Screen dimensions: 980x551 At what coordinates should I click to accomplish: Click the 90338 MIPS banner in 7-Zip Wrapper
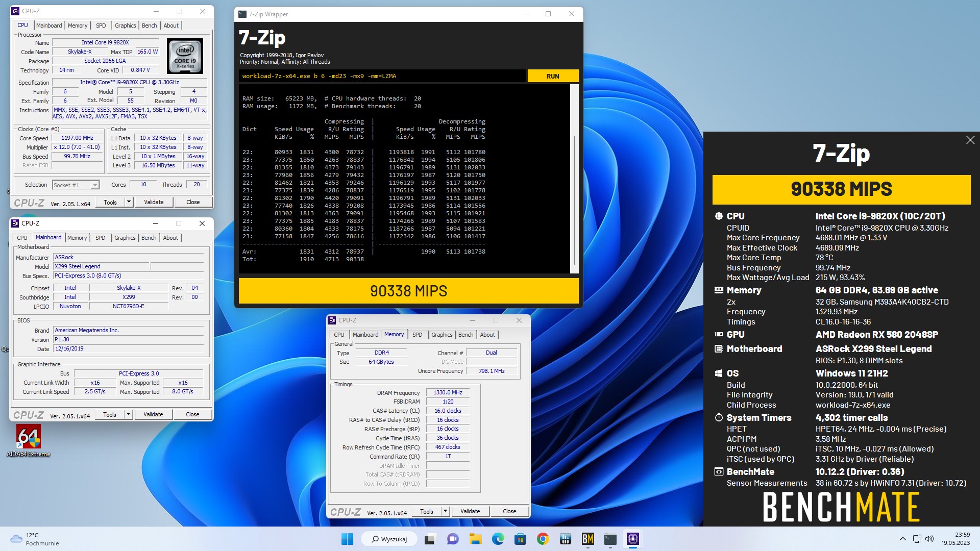point(408,291)
